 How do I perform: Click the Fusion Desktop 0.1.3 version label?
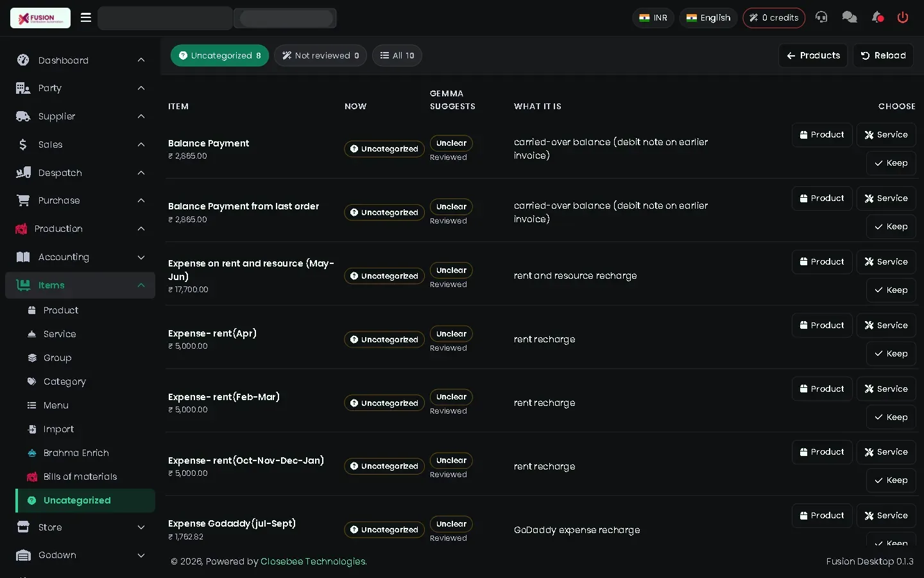tap(869, 561)
